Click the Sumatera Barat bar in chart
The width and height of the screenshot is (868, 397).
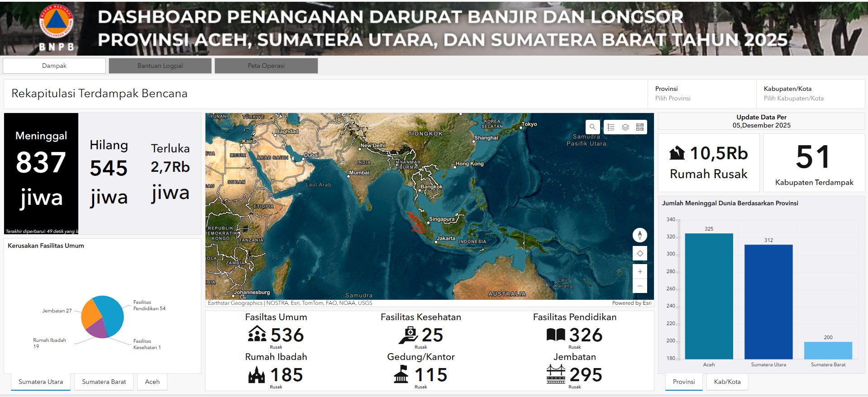[x=828, y=350]
